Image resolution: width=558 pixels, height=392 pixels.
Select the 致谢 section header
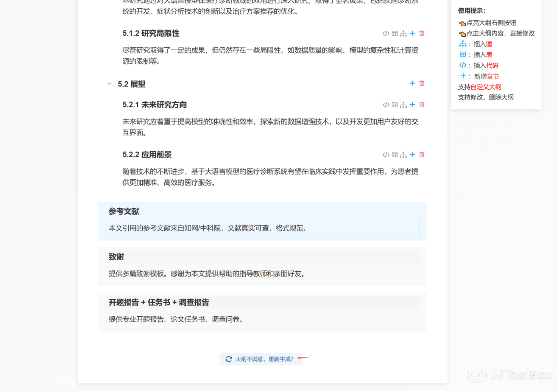click(116, 257)
